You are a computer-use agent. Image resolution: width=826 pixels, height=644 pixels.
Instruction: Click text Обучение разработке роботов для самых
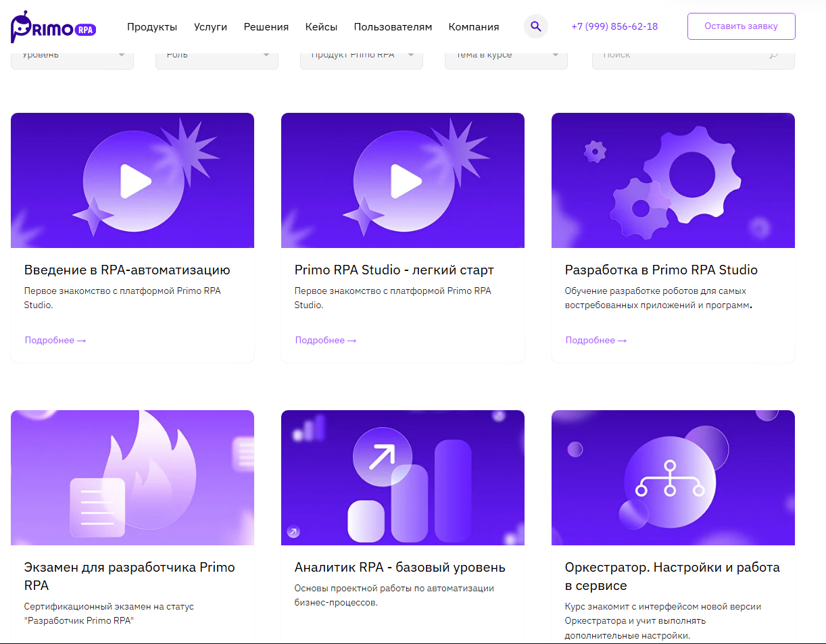(656, 291)
